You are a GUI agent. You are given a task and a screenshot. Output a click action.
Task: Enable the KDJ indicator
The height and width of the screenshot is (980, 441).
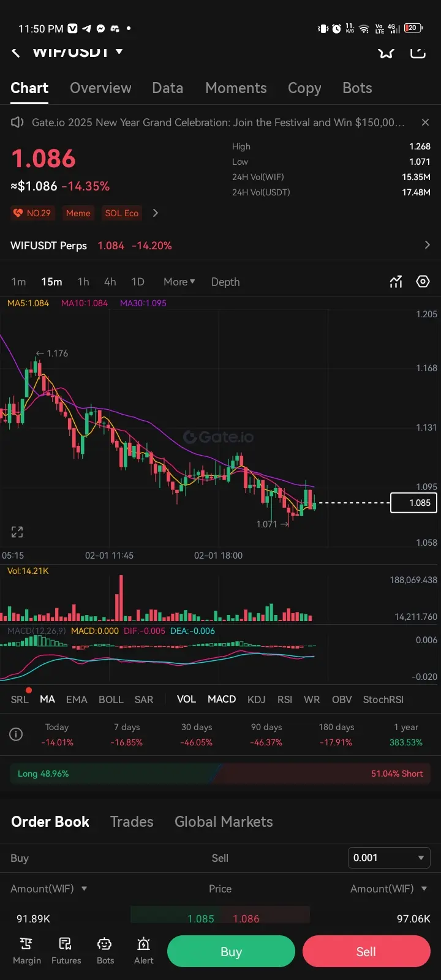(x=257, y=699)
